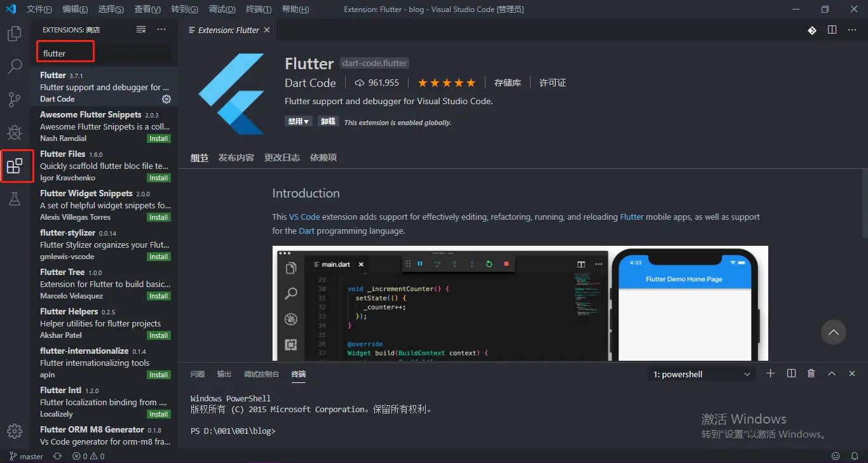
Task: Open the Search view in the activity bar
Action: coord(15,66)
